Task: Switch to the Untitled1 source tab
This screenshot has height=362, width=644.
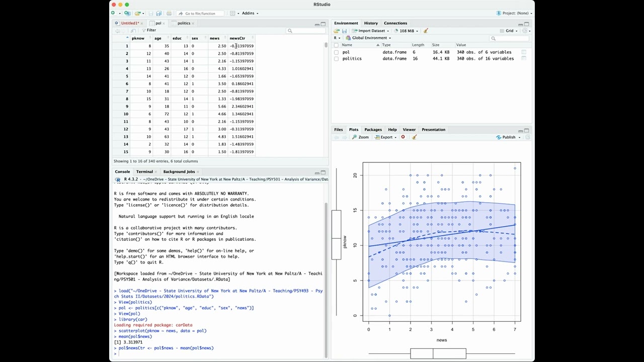Action: [x=129, y=23]
